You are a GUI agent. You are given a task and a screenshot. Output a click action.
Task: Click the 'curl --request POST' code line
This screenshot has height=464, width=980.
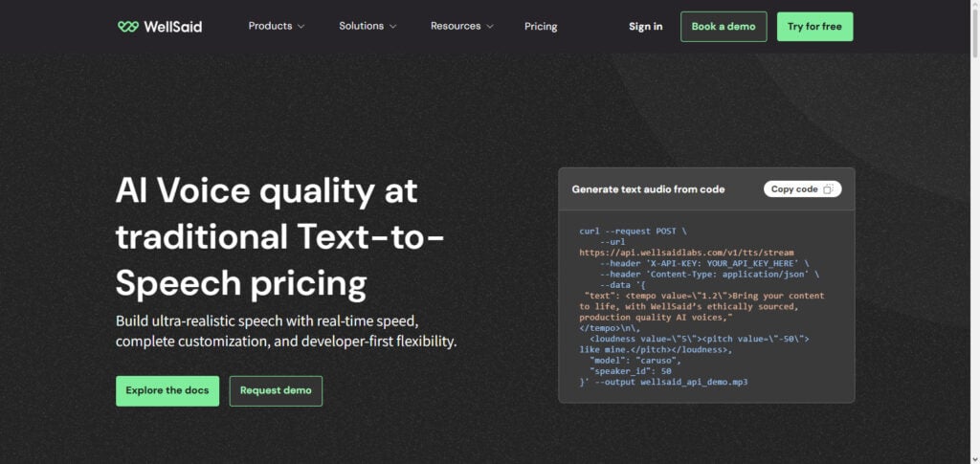tap(634, 232)
